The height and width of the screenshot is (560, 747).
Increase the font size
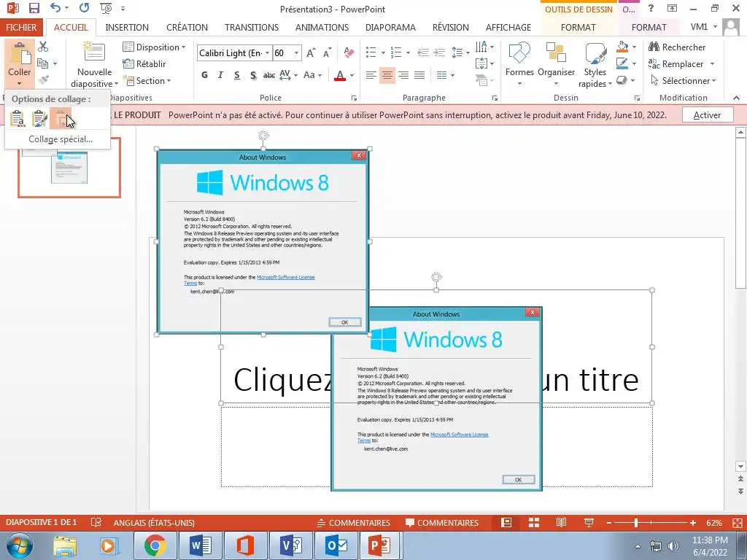click(x=311, y=52)
